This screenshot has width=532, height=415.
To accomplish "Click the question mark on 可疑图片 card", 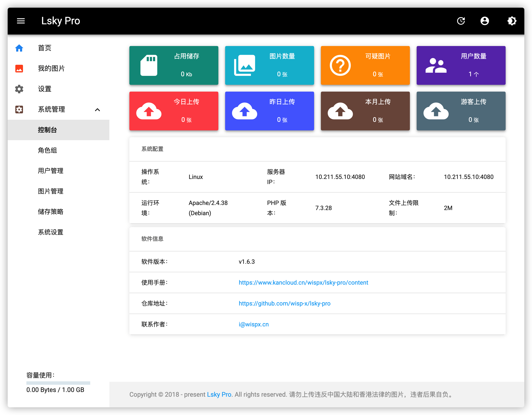I will [x=340, y=65].
